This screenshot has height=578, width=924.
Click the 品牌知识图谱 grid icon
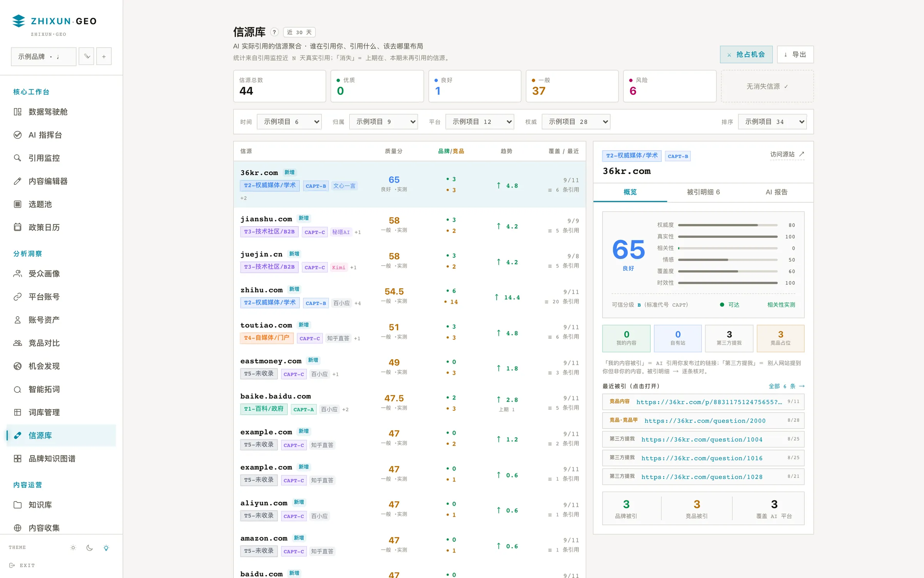click(x=18, y=459)
